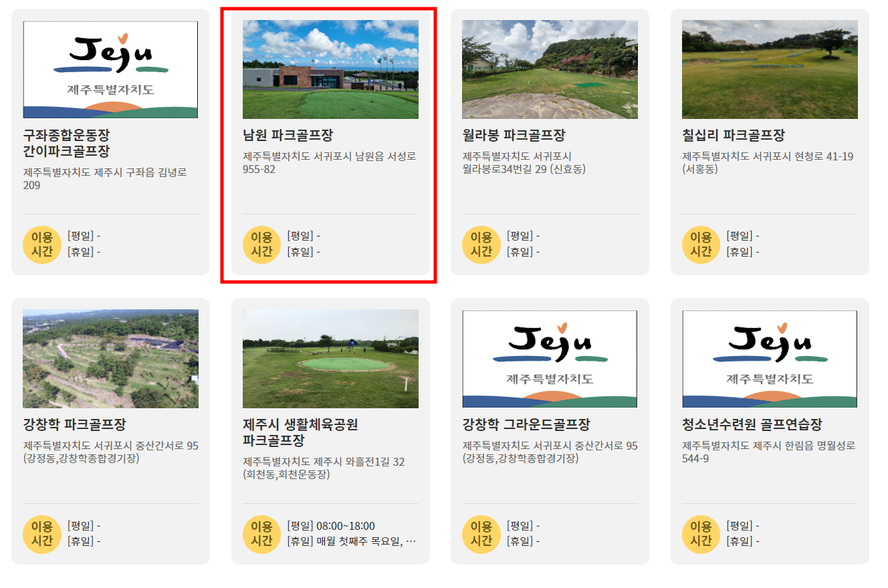Viewport: 888px width, 588px height.
Task: Click the 이용시간 badge on 칠십리 파크골프장 card
Action: tap(700, 243)
